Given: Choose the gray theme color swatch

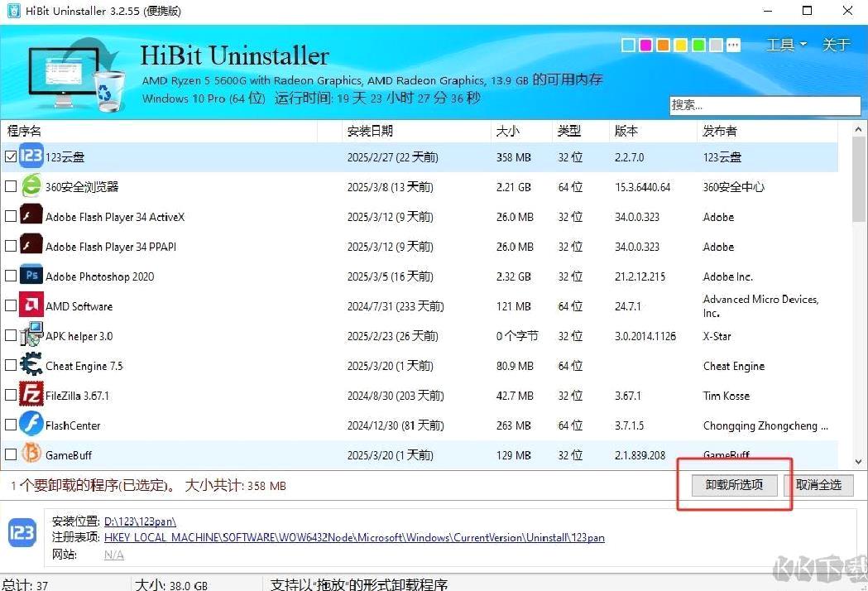Looking at the screenshot, I should pos(717,45).
